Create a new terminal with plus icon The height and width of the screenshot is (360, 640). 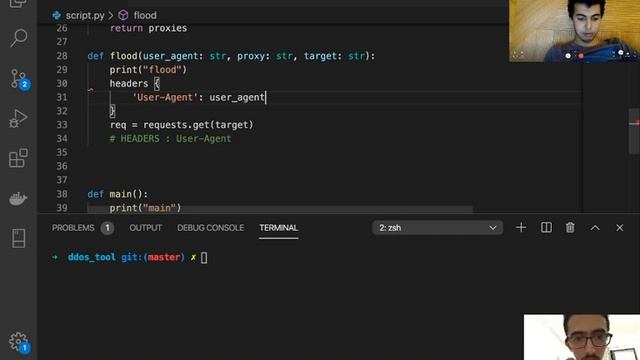(x=521, y=228)
